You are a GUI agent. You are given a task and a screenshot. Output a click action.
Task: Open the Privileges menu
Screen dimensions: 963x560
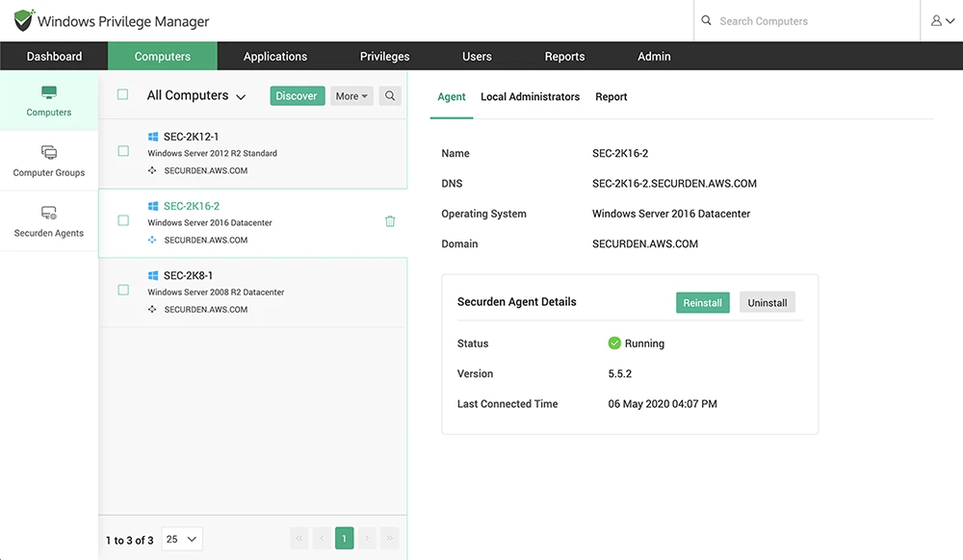(x=384, y=57)
